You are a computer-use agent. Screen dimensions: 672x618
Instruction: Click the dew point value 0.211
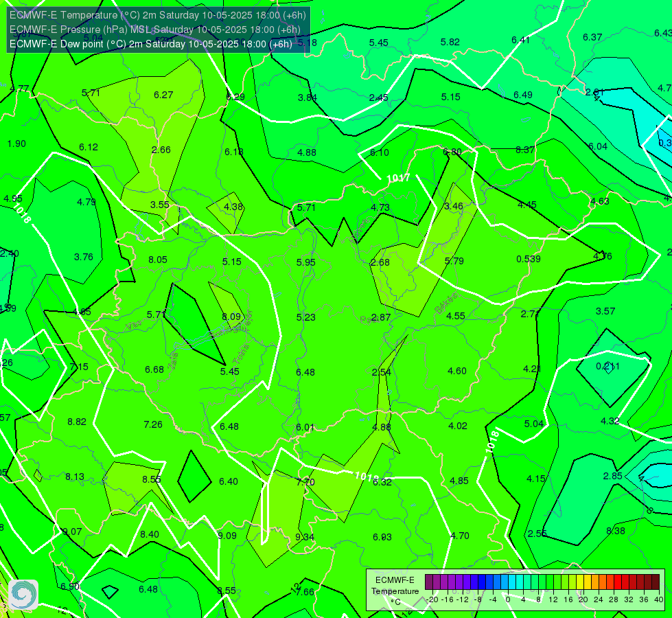click(x=607, y=366)
